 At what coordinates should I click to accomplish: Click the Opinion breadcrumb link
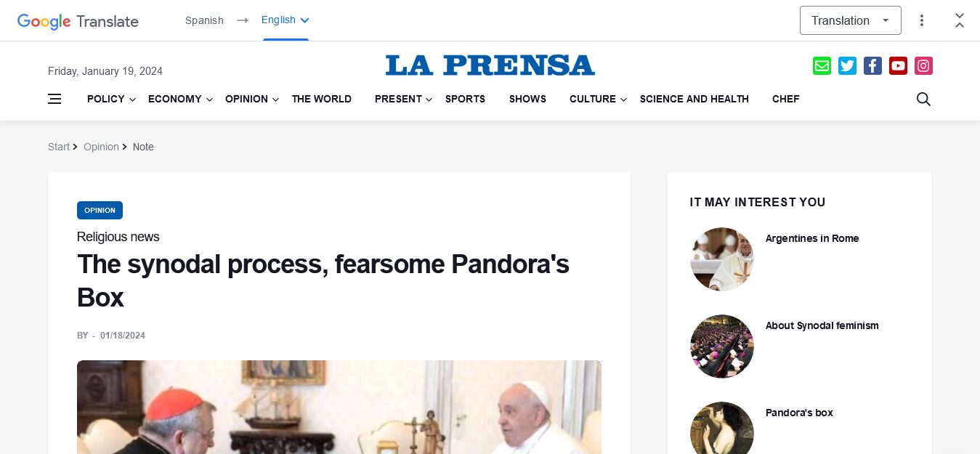(x=101, y=147)
